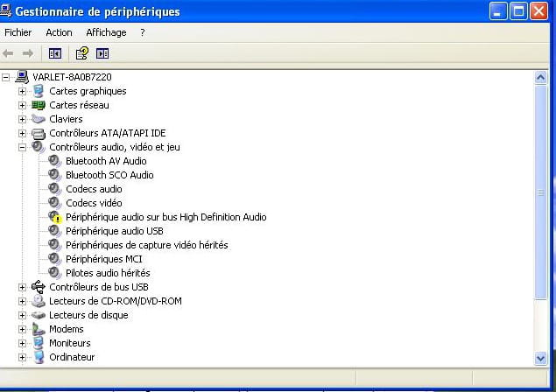
Task: Click the USB symbol icon for Contrôleurs de bus USB
Action: coord(39,287)
